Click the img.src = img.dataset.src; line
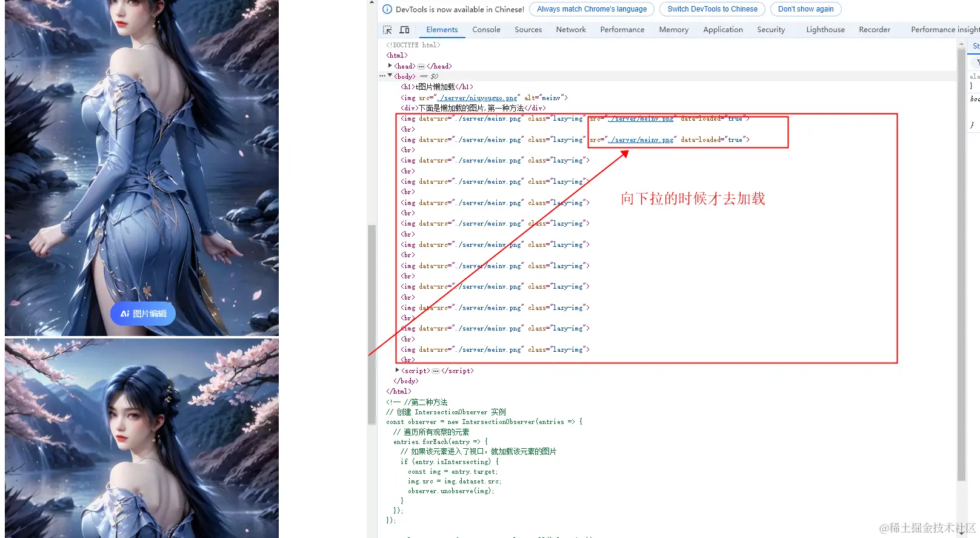Screen dimensions: 980x538 (x=455, y=481)
